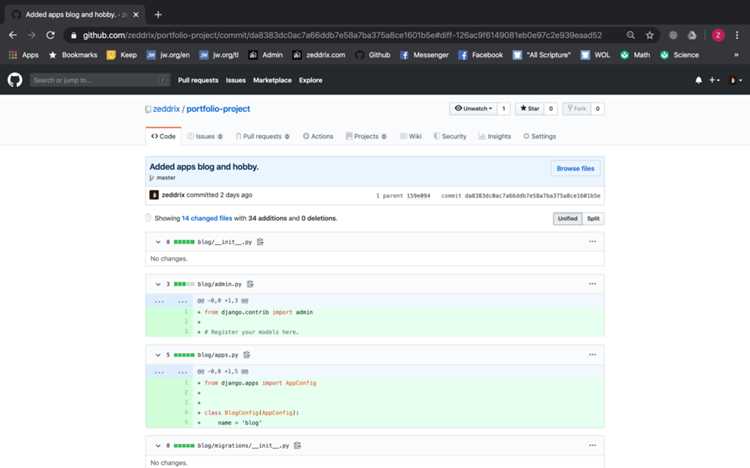The height and width of the screenshot is (468, 750).
Task: Copy blog/admin.py file path
Action: [x=250, y=284]
